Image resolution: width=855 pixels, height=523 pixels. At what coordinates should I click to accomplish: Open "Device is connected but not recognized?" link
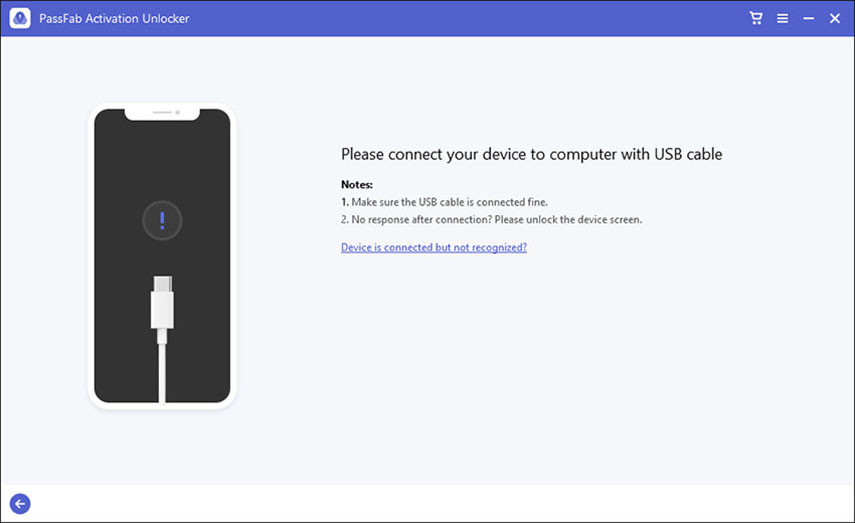click(434, 247)
